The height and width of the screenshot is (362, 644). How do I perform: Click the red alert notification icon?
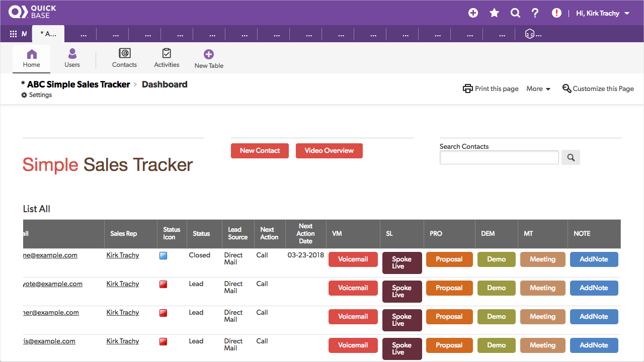point(556,13)
